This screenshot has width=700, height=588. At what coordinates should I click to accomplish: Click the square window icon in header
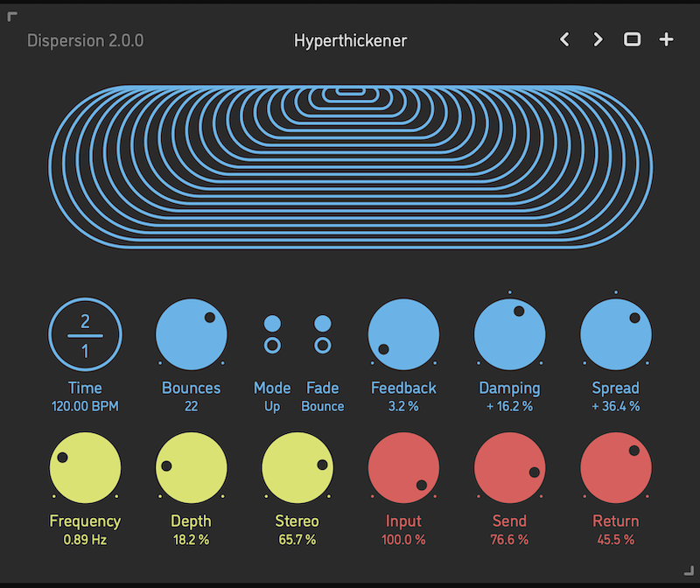pyautogui.click(x=632, y=39)
